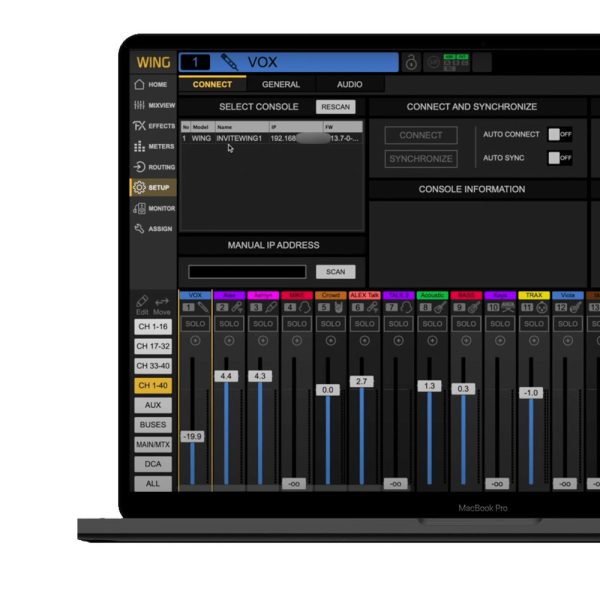The height and width of the screenshot is (600, 600).
Task: Toggle the Auto Sync switch
Action: click(560, 158)
